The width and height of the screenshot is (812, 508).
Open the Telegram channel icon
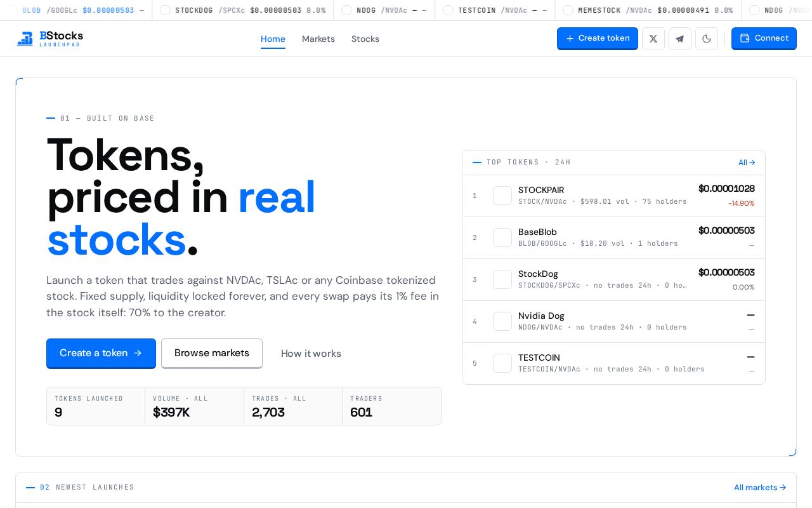coord(680,39)
